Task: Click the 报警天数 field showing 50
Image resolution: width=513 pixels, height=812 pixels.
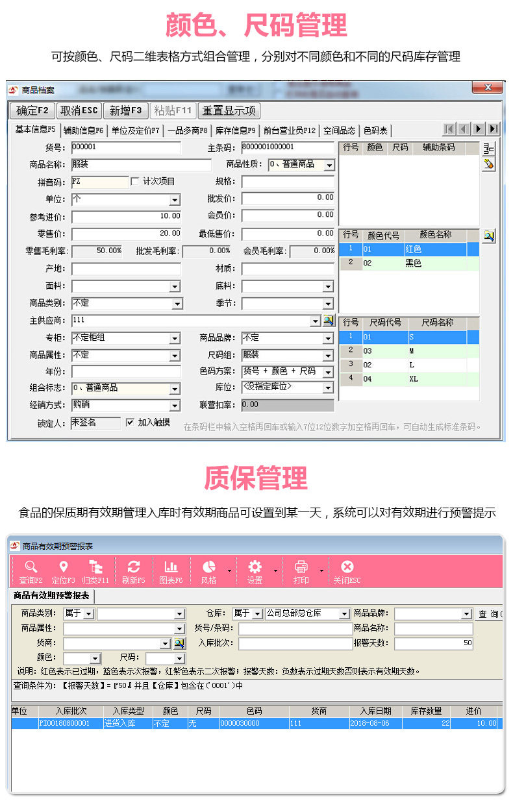Action: (434, 644)
